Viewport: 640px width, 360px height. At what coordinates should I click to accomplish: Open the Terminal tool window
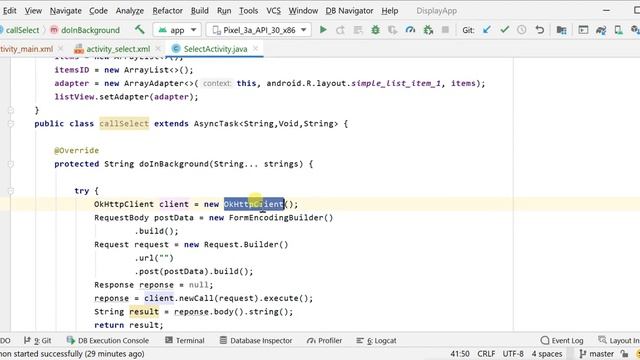coord(185,340)
